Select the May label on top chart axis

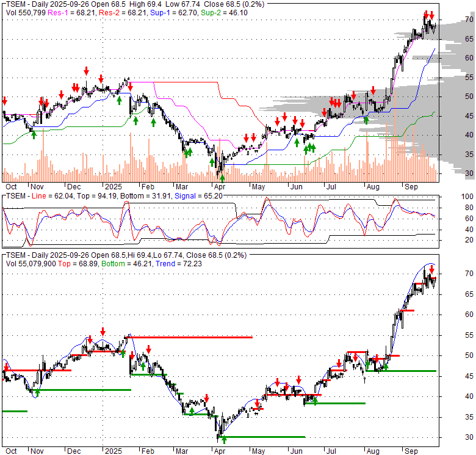[258, 187]
